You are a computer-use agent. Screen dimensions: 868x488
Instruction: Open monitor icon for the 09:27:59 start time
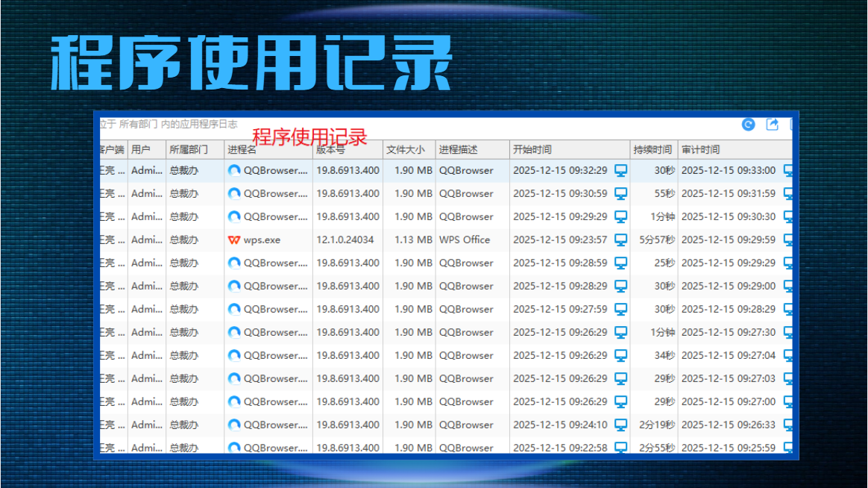(x=620, y=309)
